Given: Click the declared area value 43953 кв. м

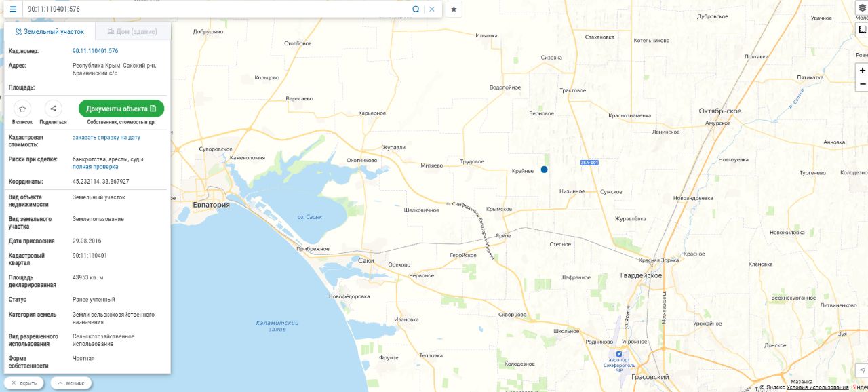Looking at the screenshot, I should pos(88,277).
